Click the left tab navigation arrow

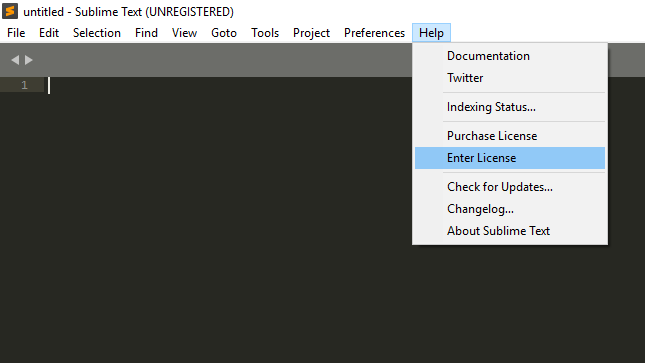point(15,60)
